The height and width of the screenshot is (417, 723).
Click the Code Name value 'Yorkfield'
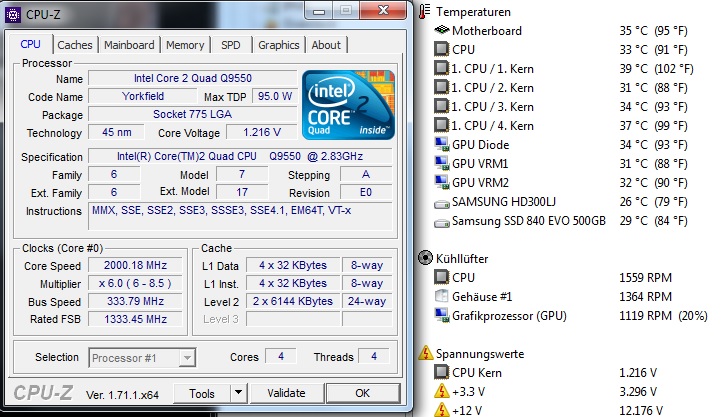coord(142,96)
